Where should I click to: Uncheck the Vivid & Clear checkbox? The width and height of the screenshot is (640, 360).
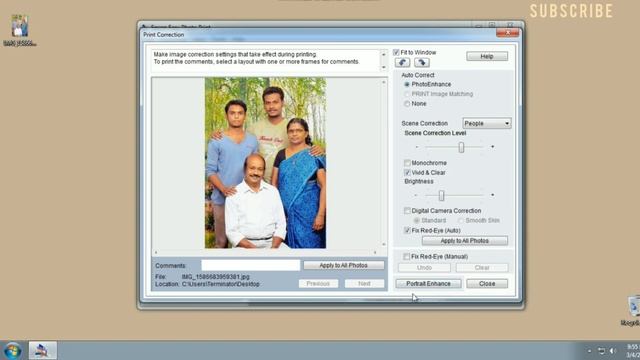(407, 173)
